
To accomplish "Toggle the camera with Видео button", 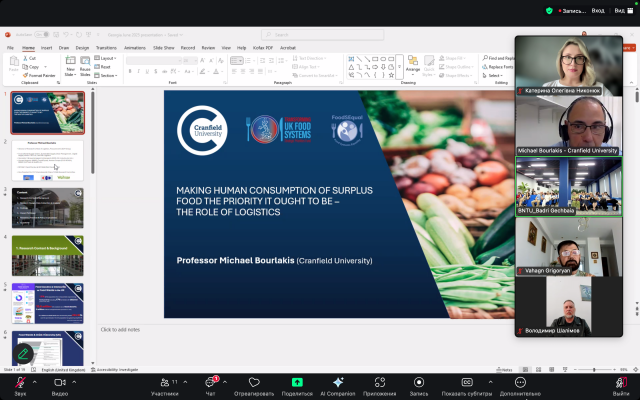I will (60, 383).
